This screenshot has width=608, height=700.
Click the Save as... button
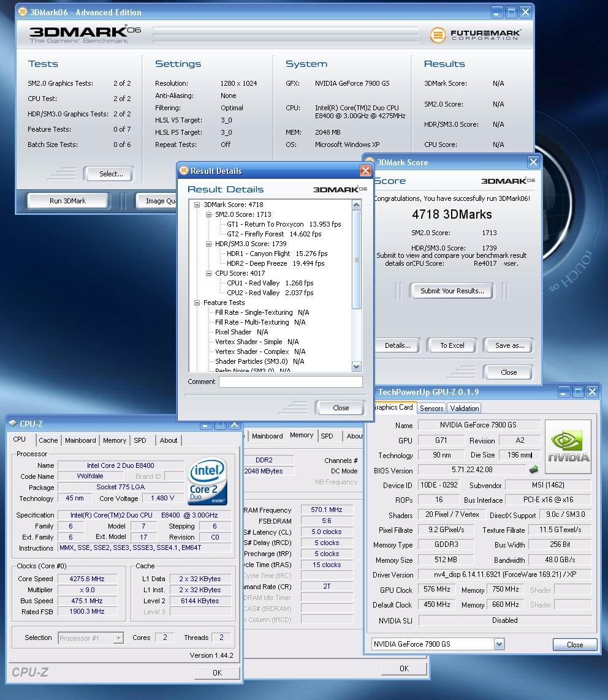click(x=508, y=345)
